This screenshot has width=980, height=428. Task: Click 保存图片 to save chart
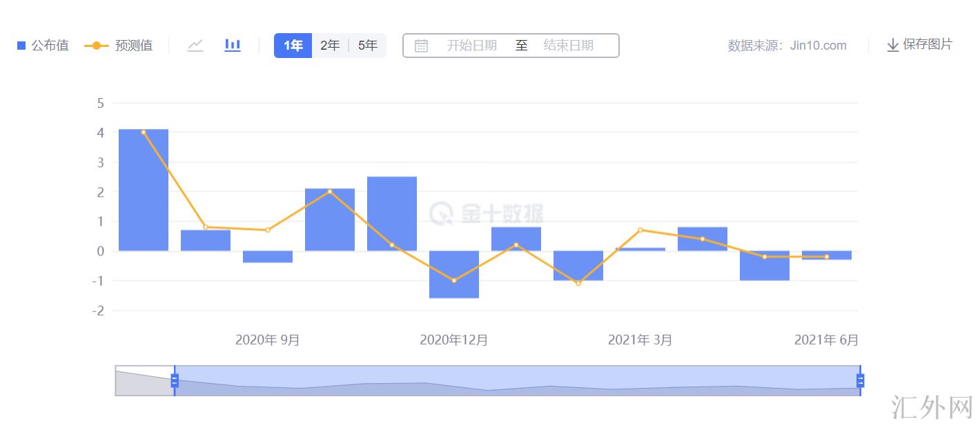(x=927, y=45)
